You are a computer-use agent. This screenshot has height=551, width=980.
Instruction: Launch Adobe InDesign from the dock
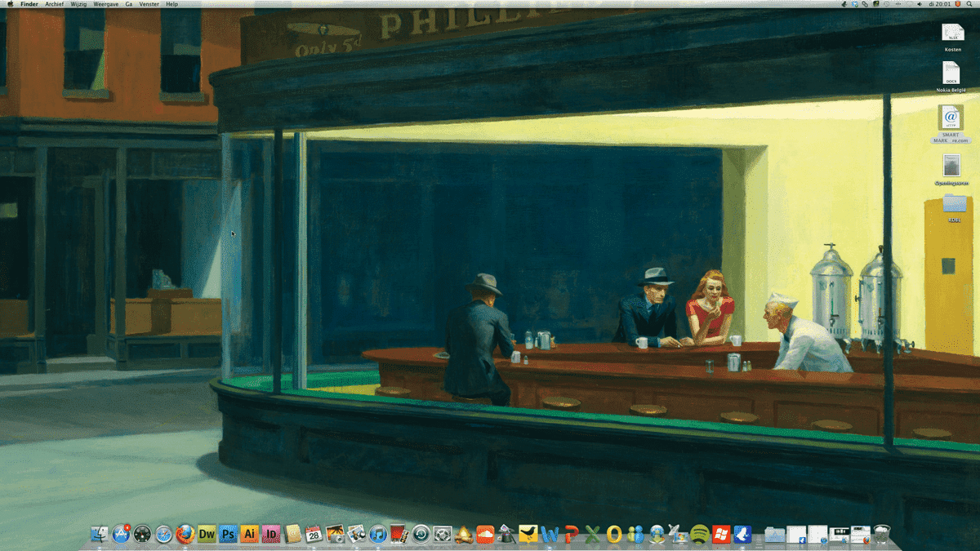point(271,535)
